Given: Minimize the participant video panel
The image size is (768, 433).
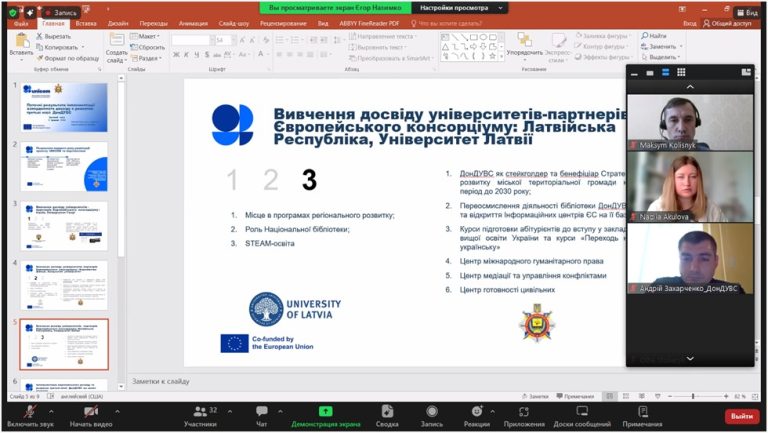Looking at the screenshot, I should point(634,73).
